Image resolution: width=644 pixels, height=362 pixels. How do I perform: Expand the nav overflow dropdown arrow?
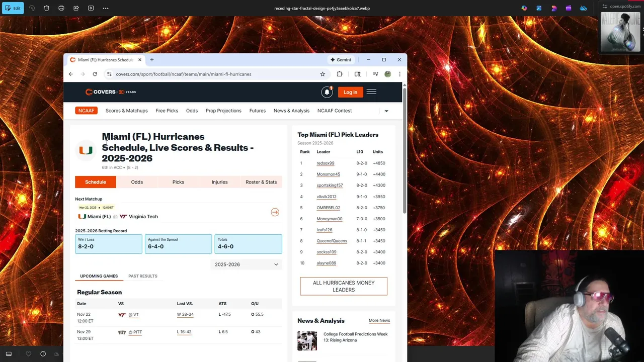(386, 111)
